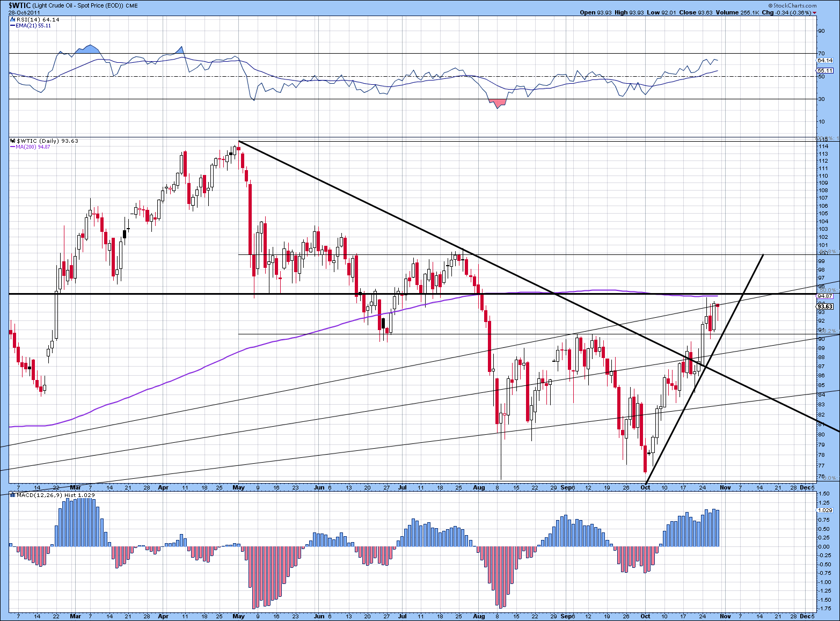
Task: Click the "High 93.93" quote value
Action: pos(628,12)
